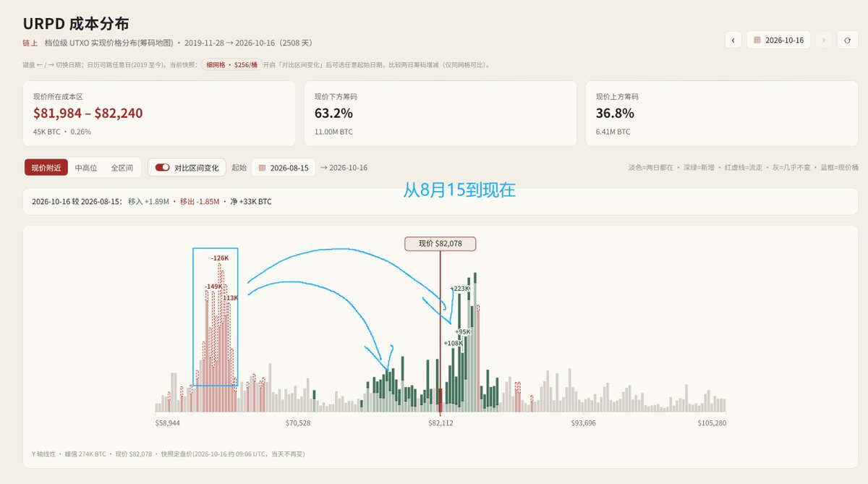Toggle the 对比区间变化 switch
The width and height of the screenshot is (868, 484).
[163, 168]
